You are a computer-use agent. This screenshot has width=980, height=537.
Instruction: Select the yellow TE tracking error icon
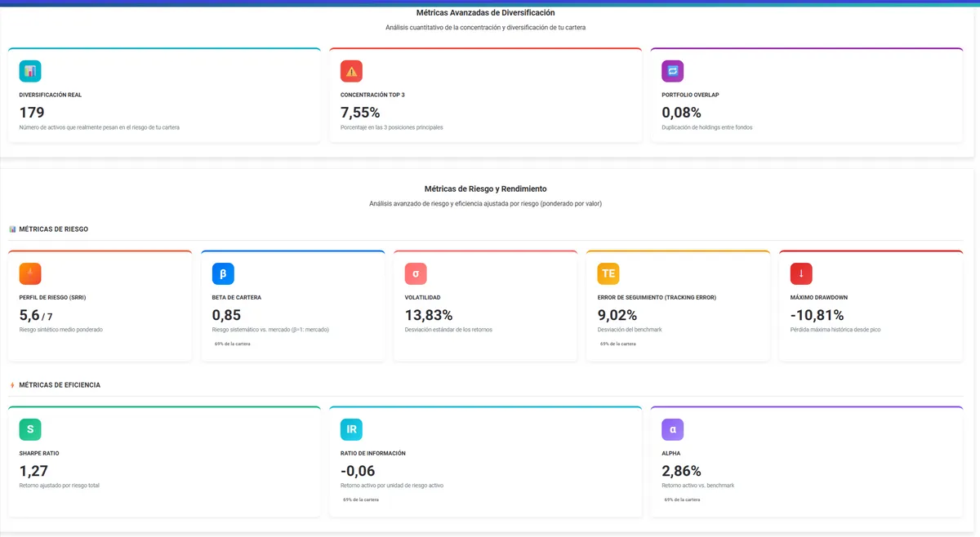pyautogui.click(x=608, y=273)
